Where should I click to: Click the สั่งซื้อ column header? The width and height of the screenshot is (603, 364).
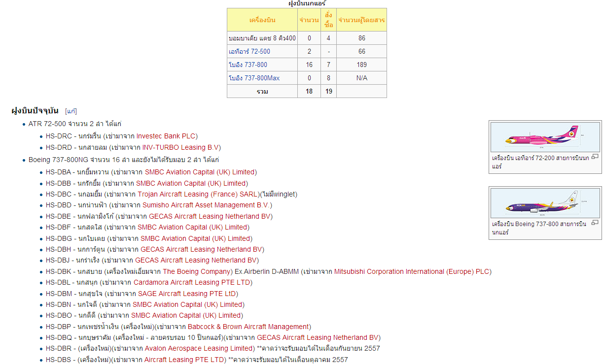(x=328, y=20)
